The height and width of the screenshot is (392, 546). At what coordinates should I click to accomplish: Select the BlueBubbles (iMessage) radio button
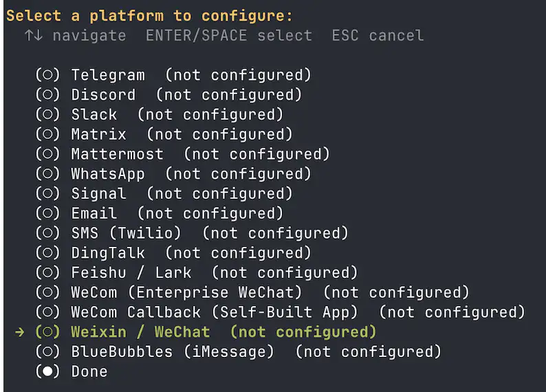tap(47, 352)
